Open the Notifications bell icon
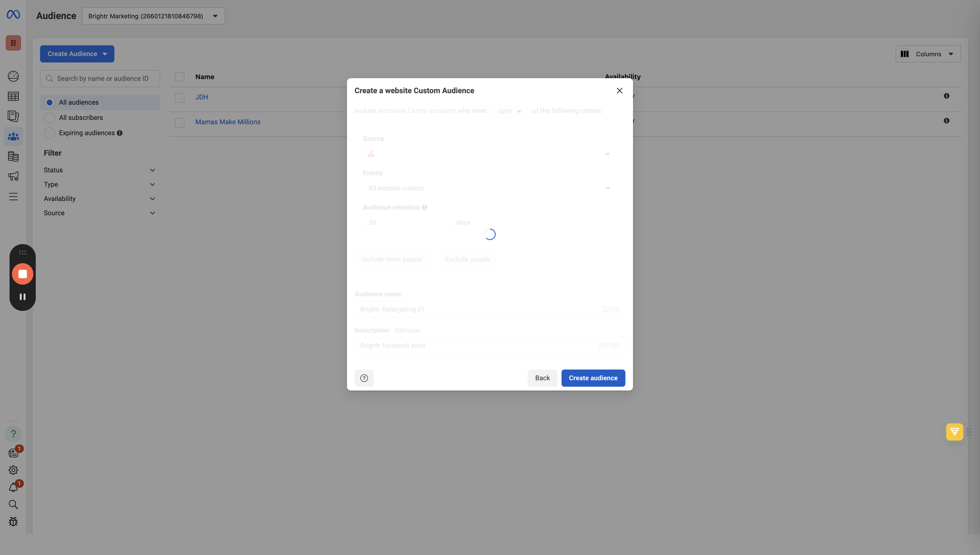The image size is (980, 555). (13, 487)
